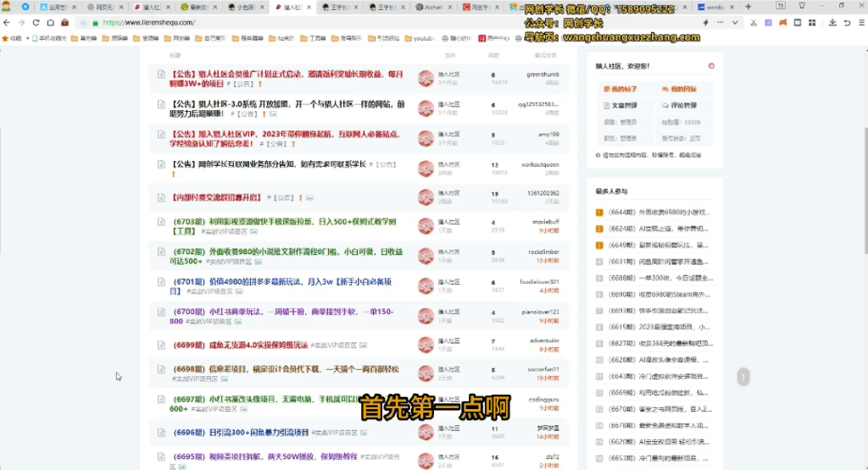Click the orange extension icon beside the grid icon
The image size is (868, 470).
pyautogui.click(x=782, y=23)
